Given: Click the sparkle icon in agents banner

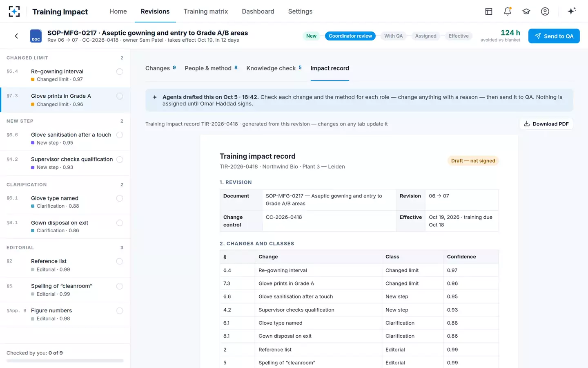Looking at the screenshot, I should [155, 97].
